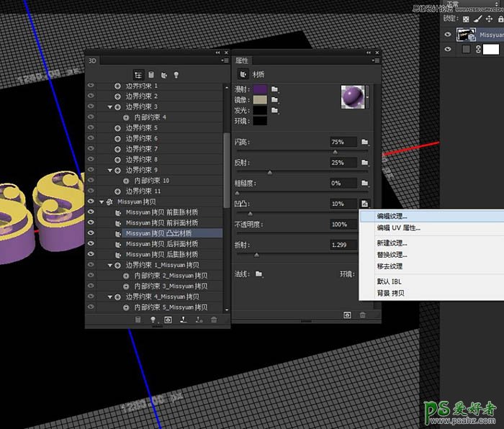The width and height of the screenshot is (504, 429).
Task: Filter 3D panel by lights
Action: click(x=176, y=74)
